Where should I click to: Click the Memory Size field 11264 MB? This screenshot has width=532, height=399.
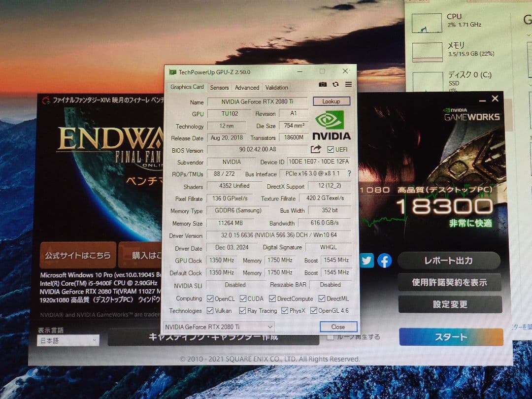tap(231, 223)
